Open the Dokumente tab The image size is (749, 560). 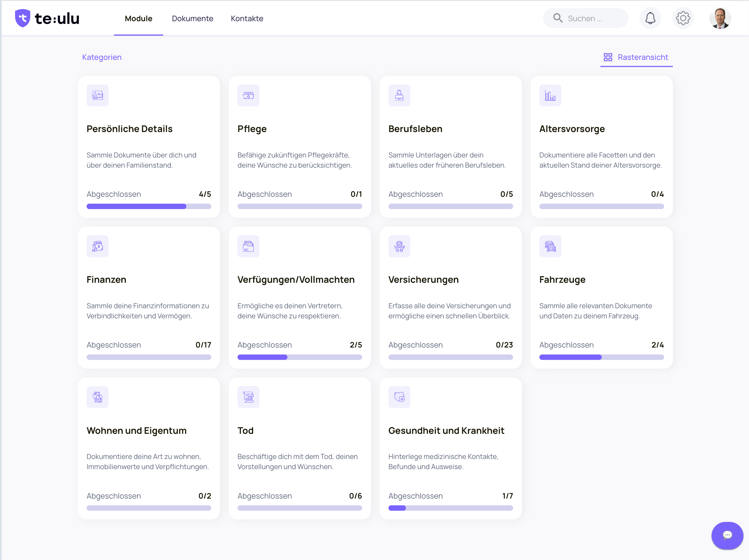tap(192, 19)
